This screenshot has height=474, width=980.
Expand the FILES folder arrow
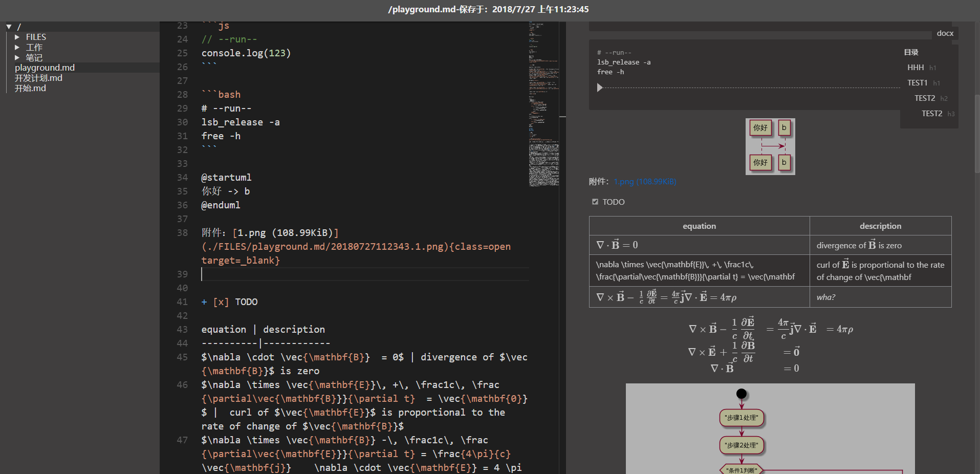click(x=17, y=37)
